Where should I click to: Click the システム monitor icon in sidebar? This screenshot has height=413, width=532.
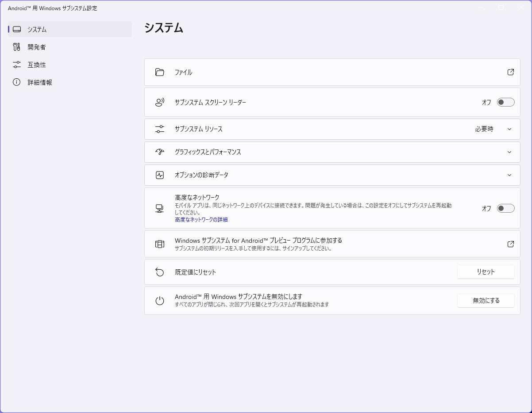tap(17, 29)
